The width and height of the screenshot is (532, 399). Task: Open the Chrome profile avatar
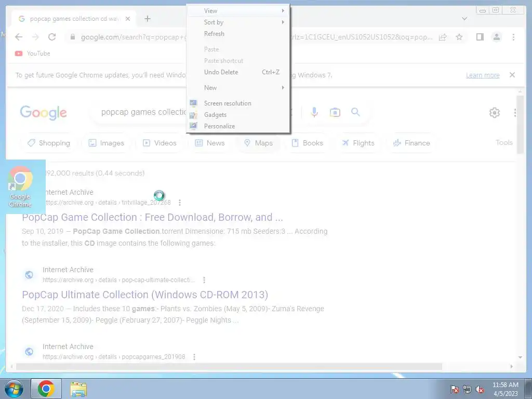[x=496, y=37]
